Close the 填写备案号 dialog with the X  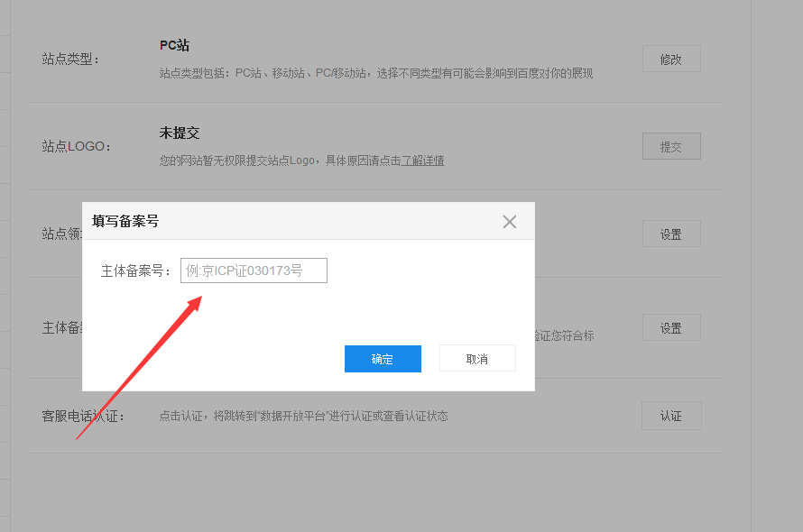(509, 221)
